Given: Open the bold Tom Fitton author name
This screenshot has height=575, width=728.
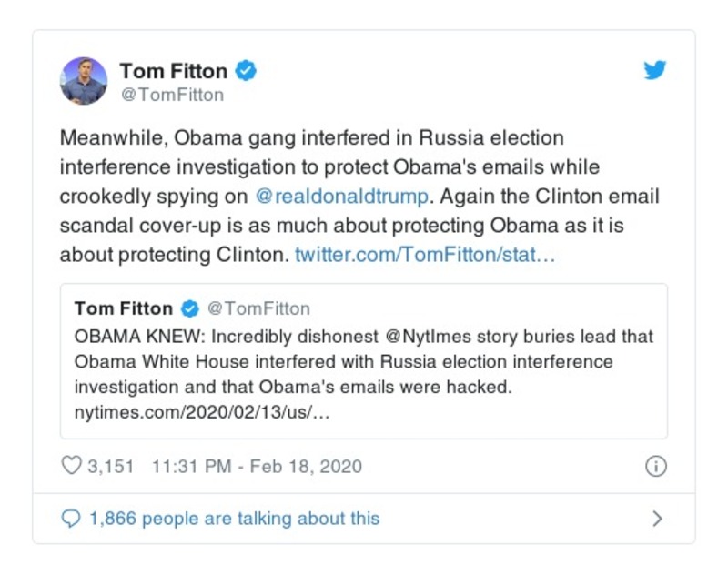Looking at the screenshot, I should coord(173,70).
